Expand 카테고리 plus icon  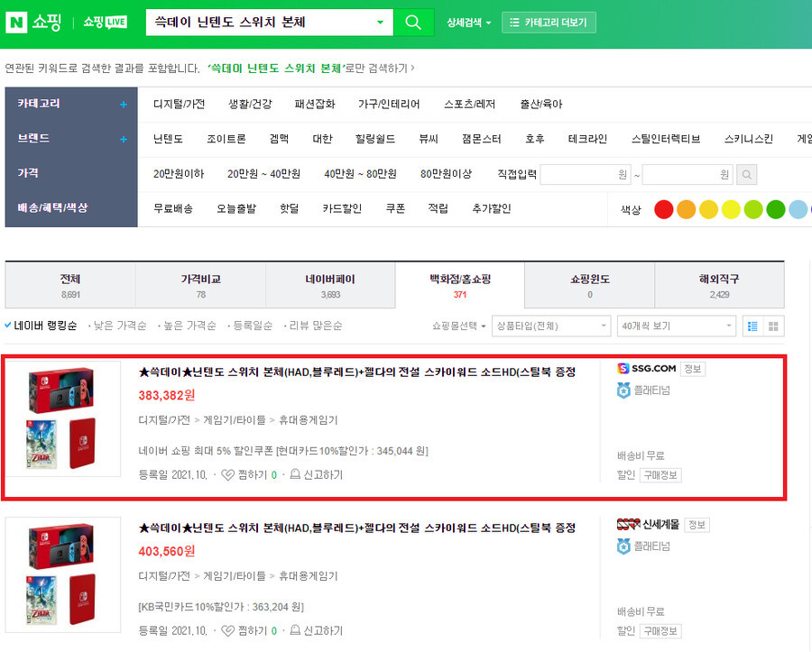click(124, 105)
